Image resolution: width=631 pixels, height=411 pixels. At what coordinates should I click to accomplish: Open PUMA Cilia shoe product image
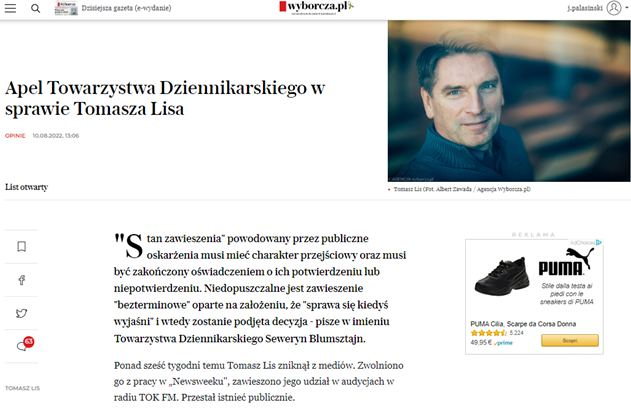coord(501,277)
